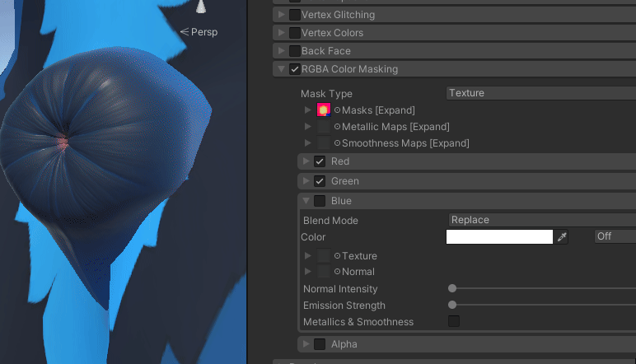Expand the Back Face section

[x=283, y=51]
